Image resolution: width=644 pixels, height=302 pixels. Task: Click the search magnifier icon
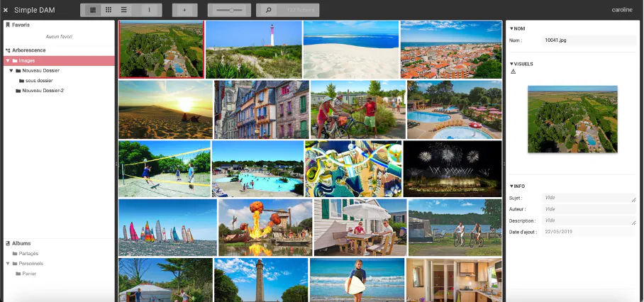pos(268,10)
